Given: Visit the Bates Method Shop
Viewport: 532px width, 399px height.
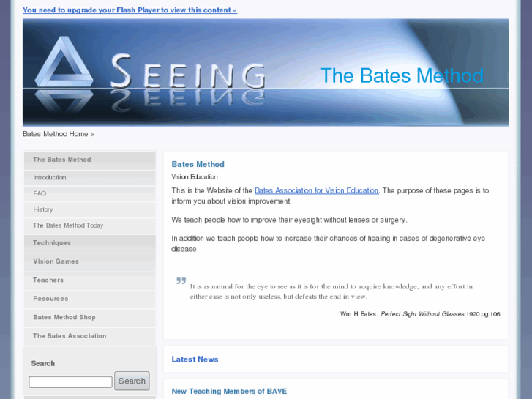Looking at the screenshot, I should click(89, 318).
